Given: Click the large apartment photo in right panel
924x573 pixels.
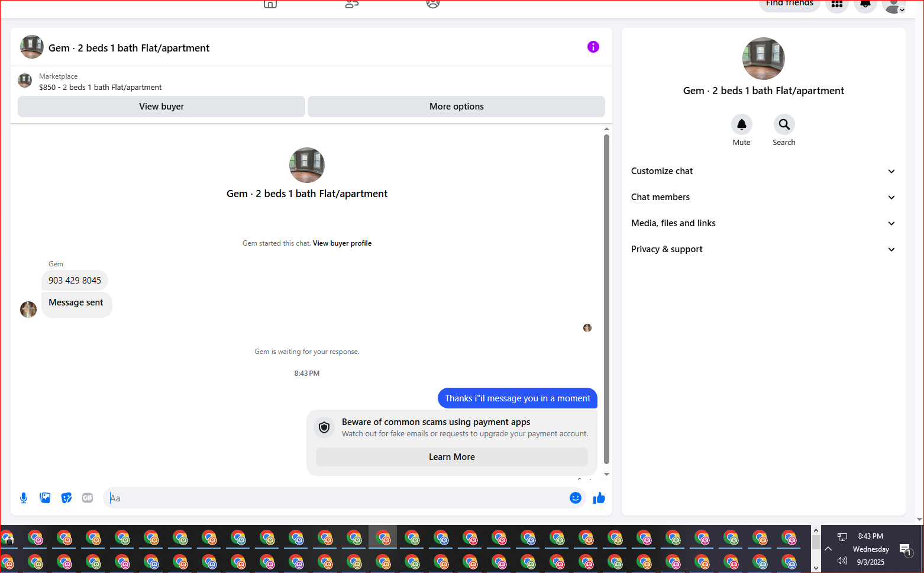Looking at the screenshot, I should point(764,59).
